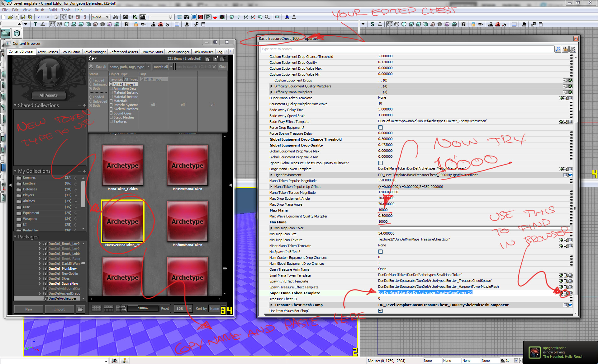The width and height of the screenshot is (598, 364).
Task: Toggle the green P prefab toolbar icon
Action: pos(208,17)
